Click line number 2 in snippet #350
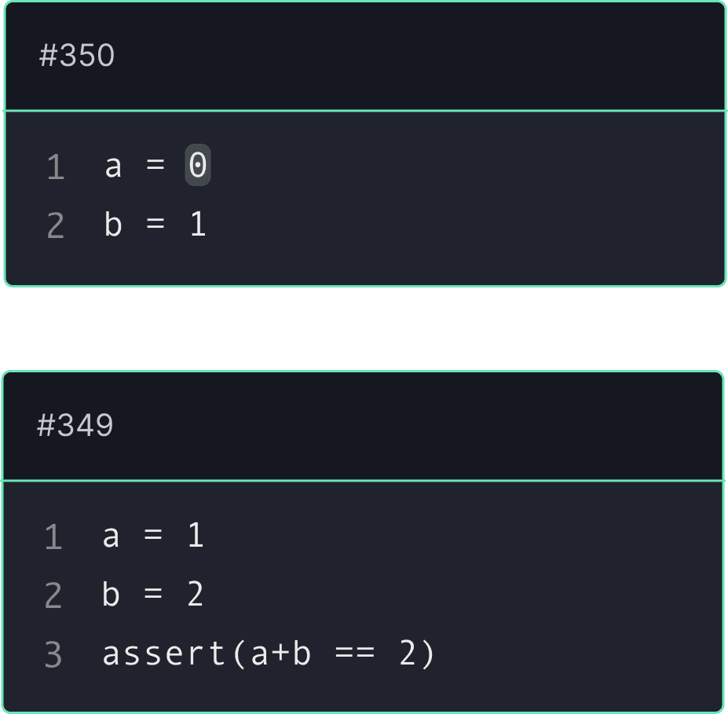 [56, 225]
